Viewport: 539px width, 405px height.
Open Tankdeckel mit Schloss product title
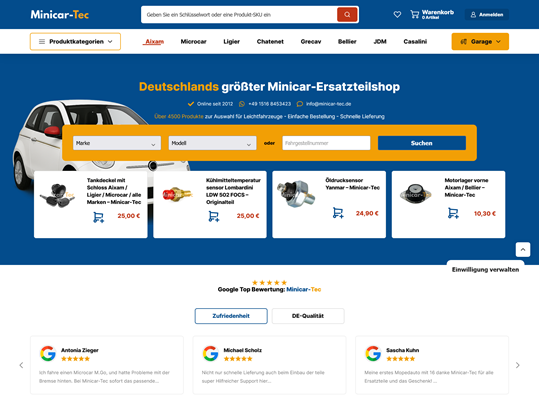coord(114,191)
